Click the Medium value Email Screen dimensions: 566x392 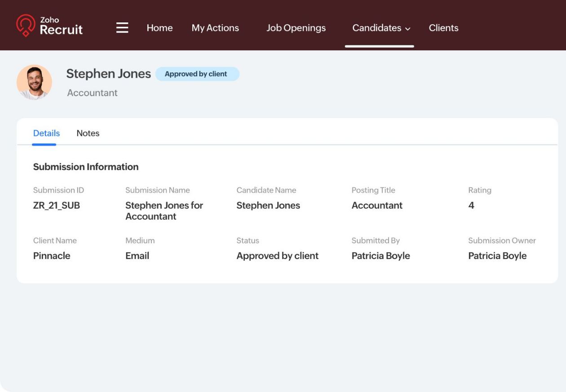(x=137, y=256)
